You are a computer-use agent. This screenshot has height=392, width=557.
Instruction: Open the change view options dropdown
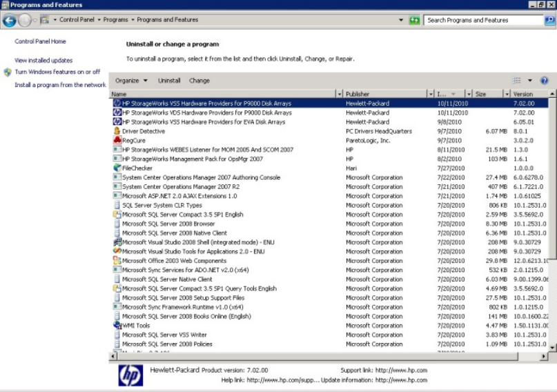(x=530, y=81)
